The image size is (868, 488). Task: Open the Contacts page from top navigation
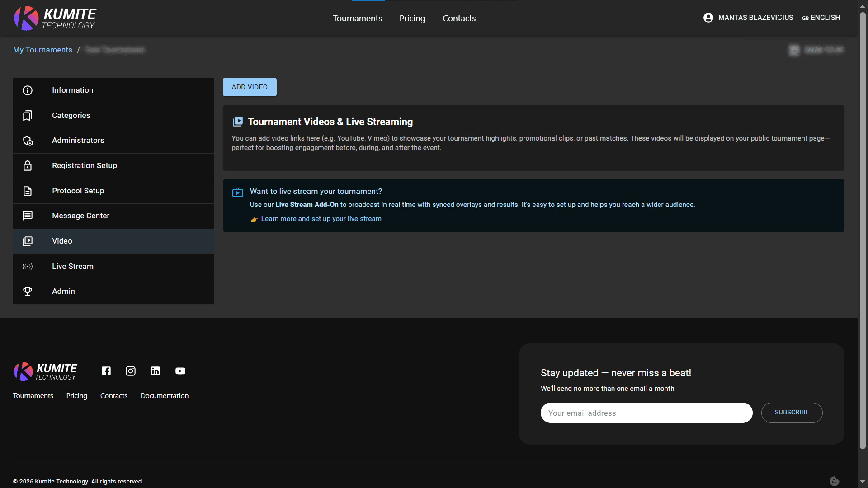point(459,18)
